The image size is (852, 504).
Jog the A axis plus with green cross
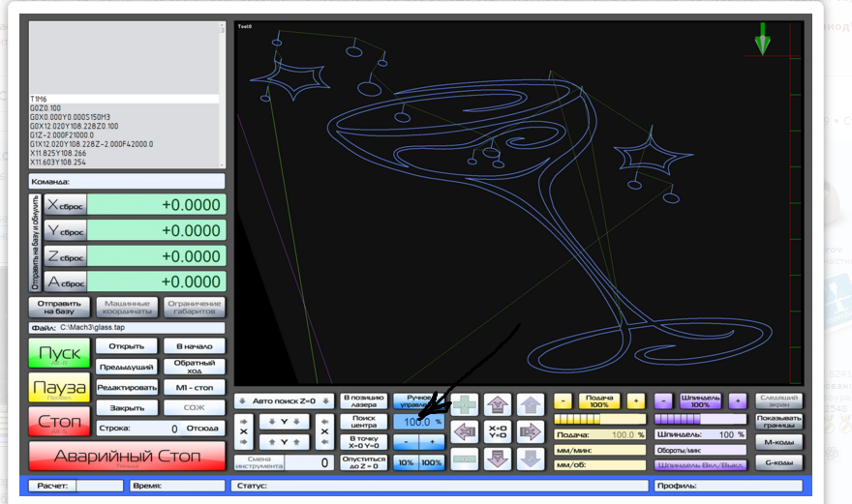click(x=465, y=404)
